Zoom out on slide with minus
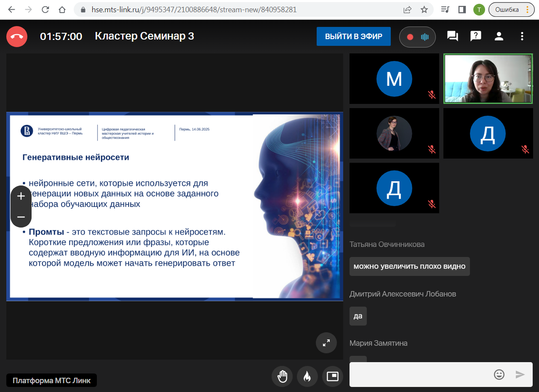The height and width of the screenshot is (392, 539). 21,217
